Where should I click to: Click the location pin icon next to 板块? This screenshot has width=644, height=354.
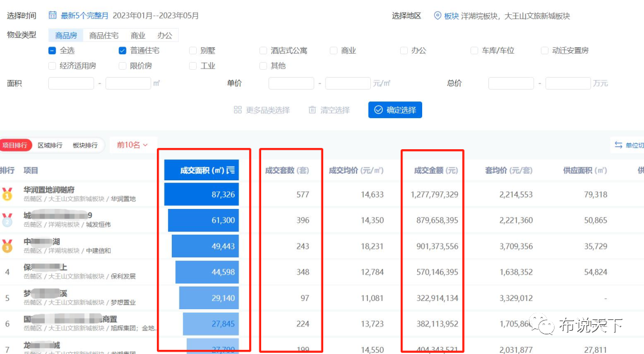(x=438, y=16)
